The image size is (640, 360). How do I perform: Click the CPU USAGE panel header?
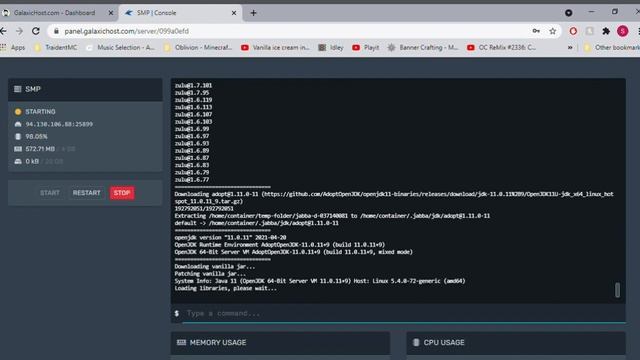(x=516, y=342)
